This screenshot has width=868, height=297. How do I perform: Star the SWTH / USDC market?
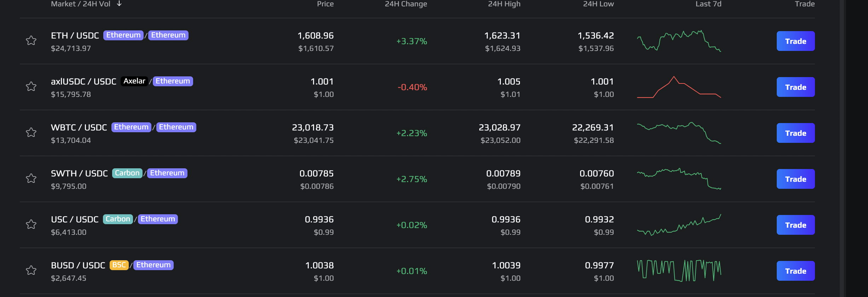point(31,179)
